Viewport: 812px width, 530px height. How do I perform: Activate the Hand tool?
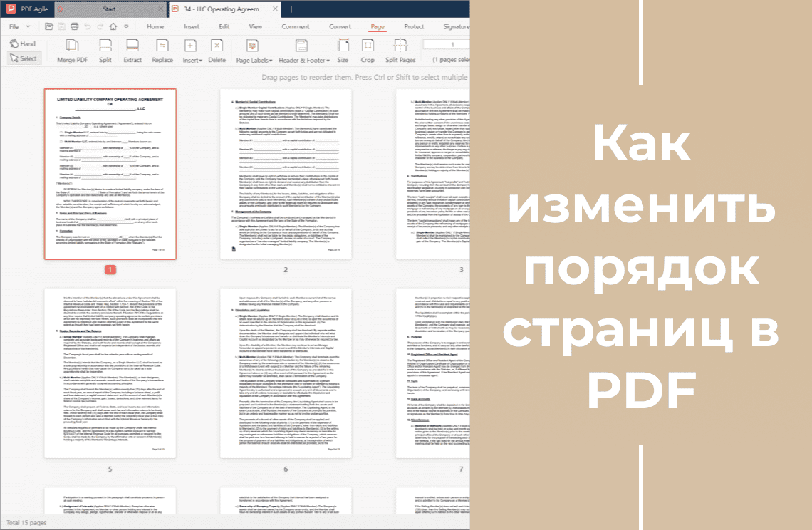pyautogui.click(x=22, y=43)
